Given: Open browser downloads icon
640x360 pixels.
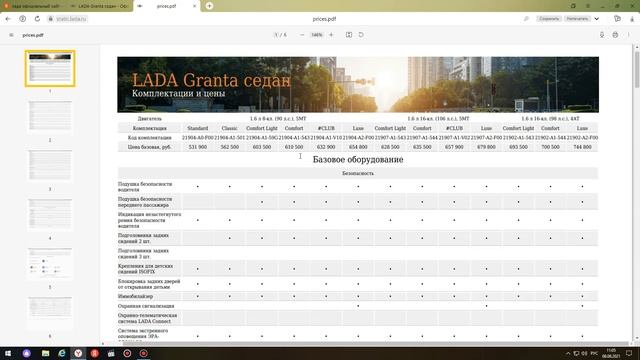Looking at the screenshot, I should click(x=632, y=19).
